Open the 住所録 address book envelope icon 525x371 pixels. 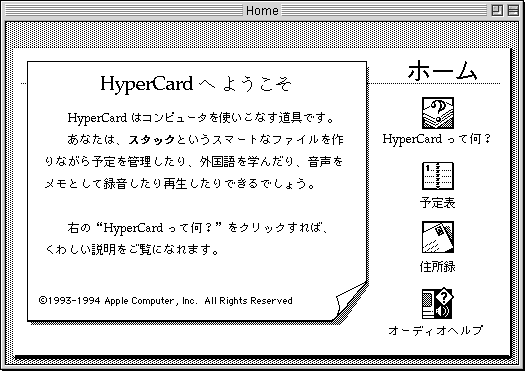[438, 237]
